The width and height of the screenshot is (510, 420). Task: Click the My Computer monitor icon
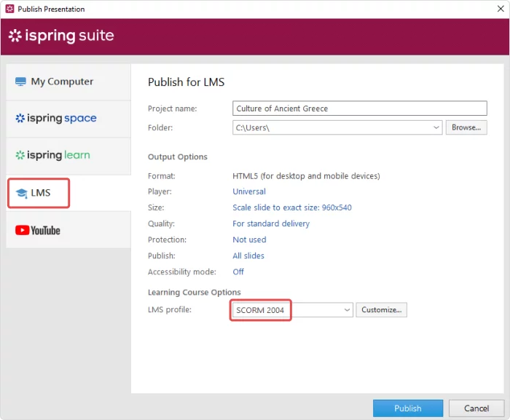click(x=20, y=82)
